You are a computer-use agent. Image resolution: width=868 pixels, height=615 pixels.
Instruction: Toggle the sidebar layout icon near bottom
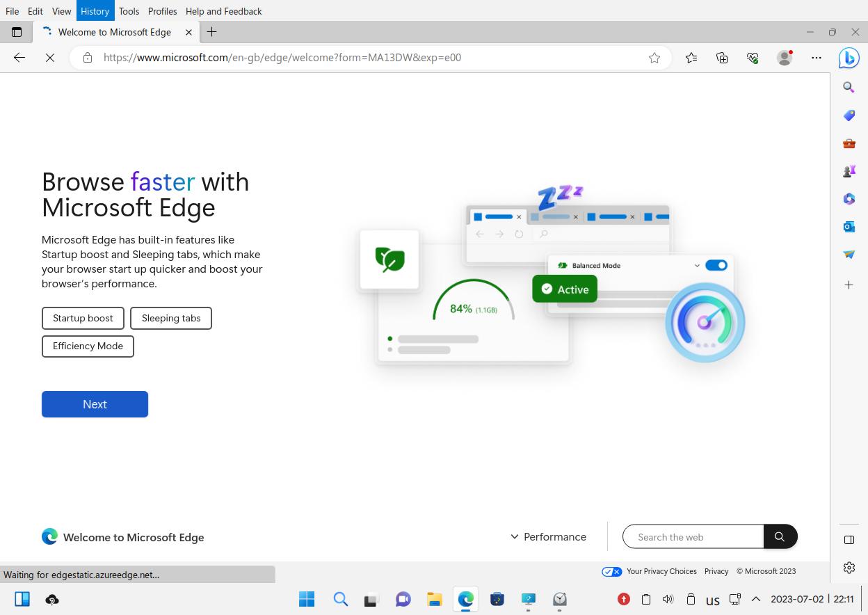[849, 540]
